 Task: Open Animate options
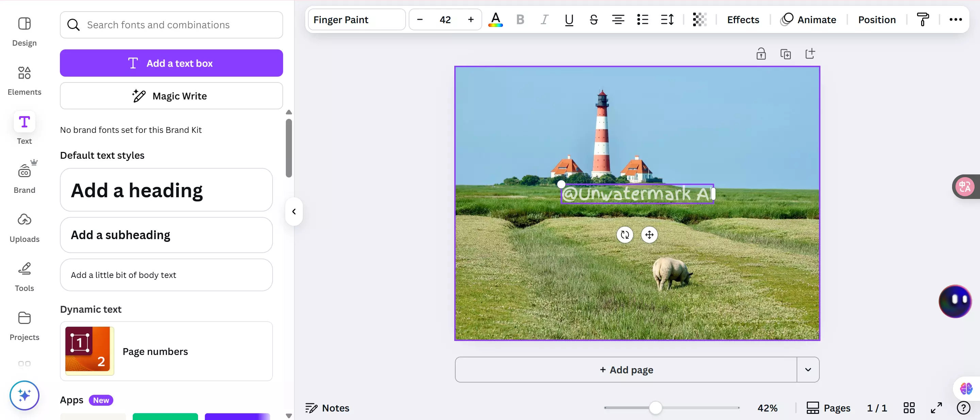point(808,19)
